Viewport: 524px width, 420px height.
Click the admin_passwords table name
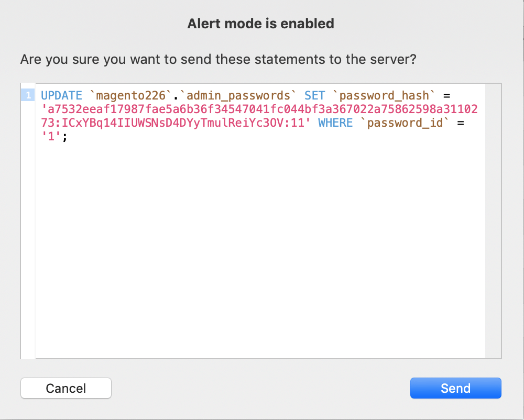click(x=238, y=95)
